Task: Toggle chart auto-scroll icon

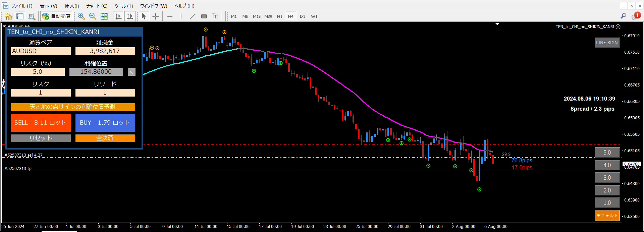Action: click(x=118, y=16)
